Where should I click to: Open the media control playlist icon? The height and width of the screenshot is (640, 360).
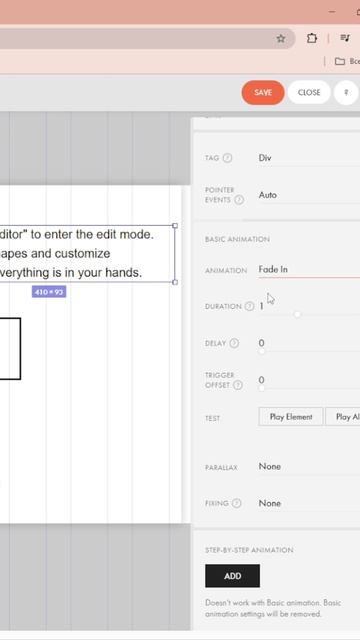point(345,38)
